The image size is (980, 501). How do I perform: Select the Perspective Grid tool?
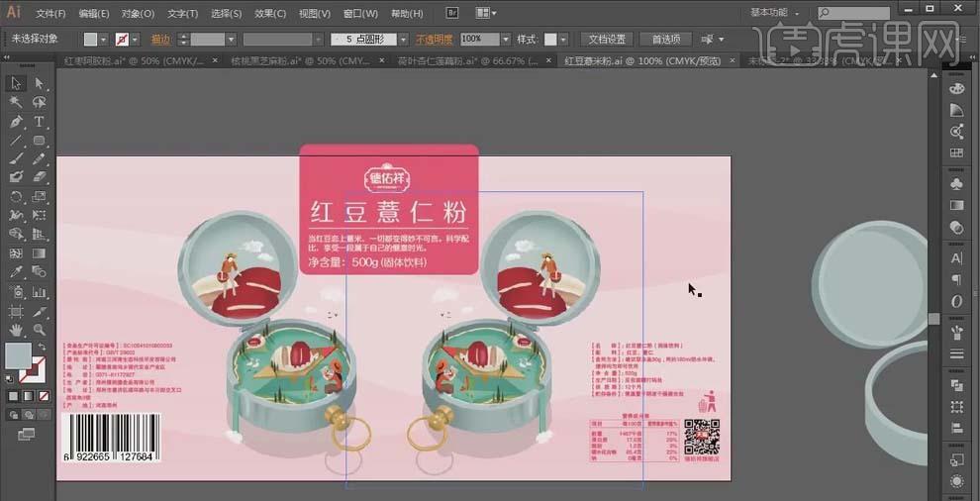[x=39, y=234]
